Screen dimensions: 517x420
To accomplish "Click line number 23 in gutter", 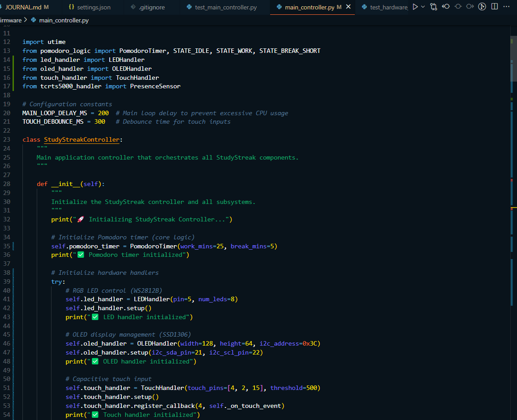I will [x=7, y=139].
